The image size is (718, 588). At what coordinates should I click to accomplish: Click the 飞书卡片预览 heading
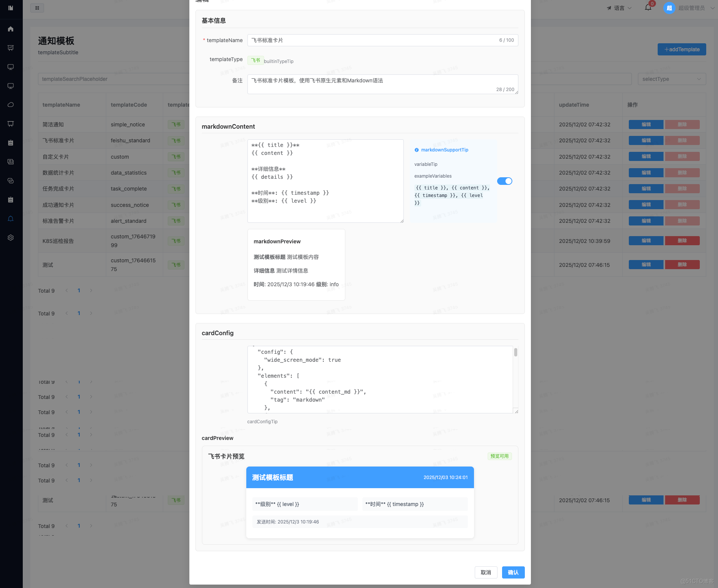click(226, 456)
